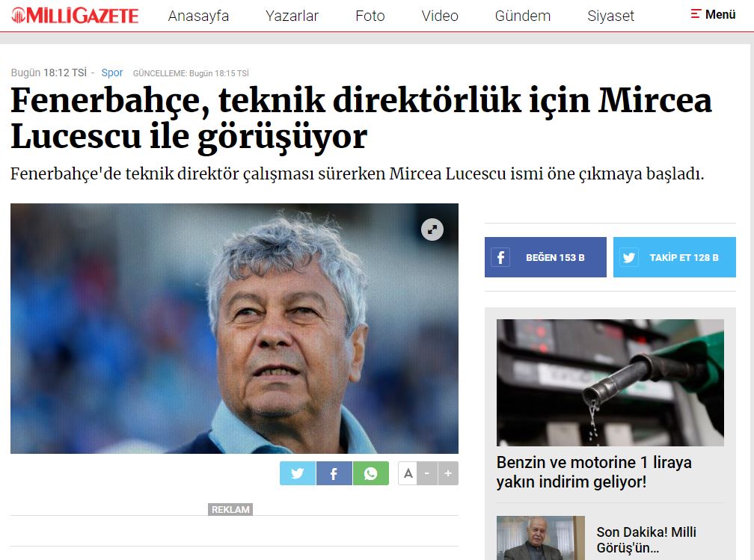This screenshot has width=754, height=560.
Task: Go to the Gündem section
Action: (523, 16)
